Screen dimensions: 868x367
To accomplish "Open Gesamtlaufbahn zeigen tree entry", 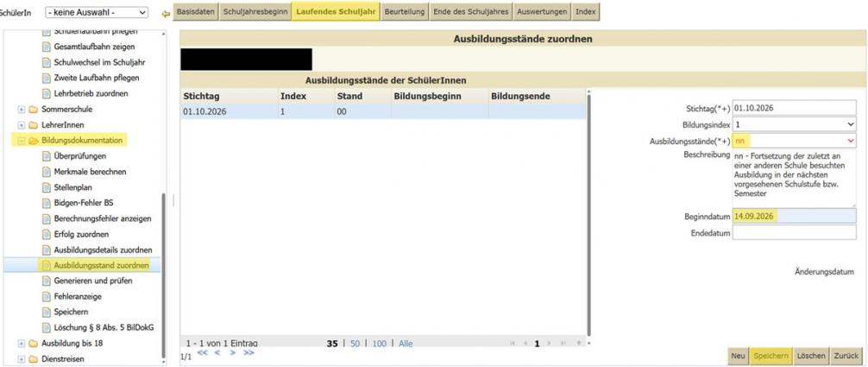I will (94, 47).
